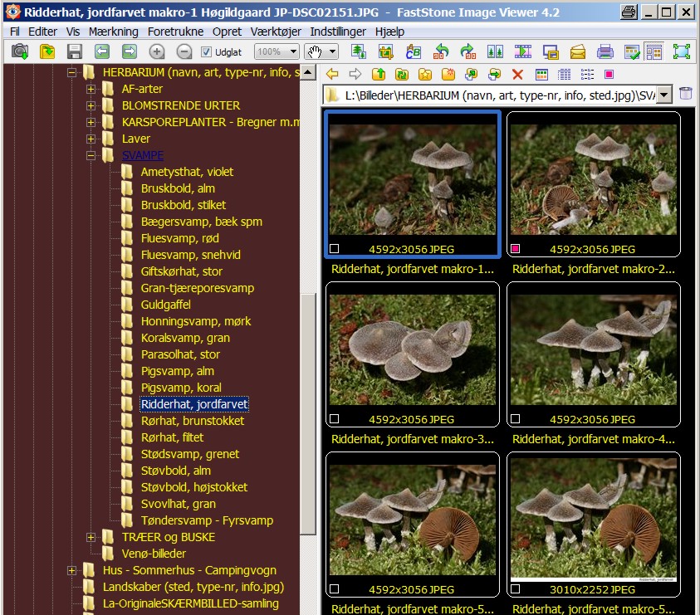
Task: Rotate image left 90 degrees
Action: click(x=441, y=51)
